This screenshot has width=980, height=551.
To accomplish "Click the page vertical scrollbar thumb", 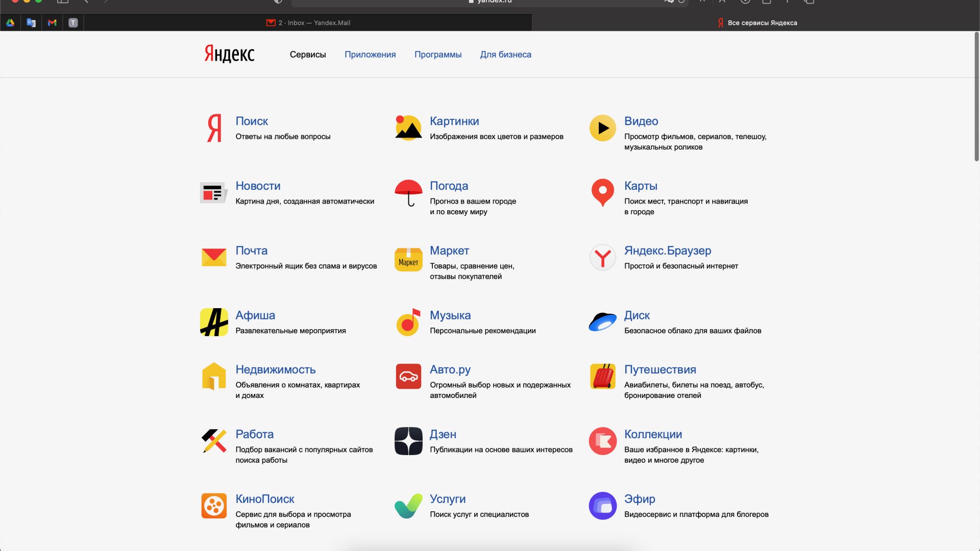I will [x=976, y=97].
